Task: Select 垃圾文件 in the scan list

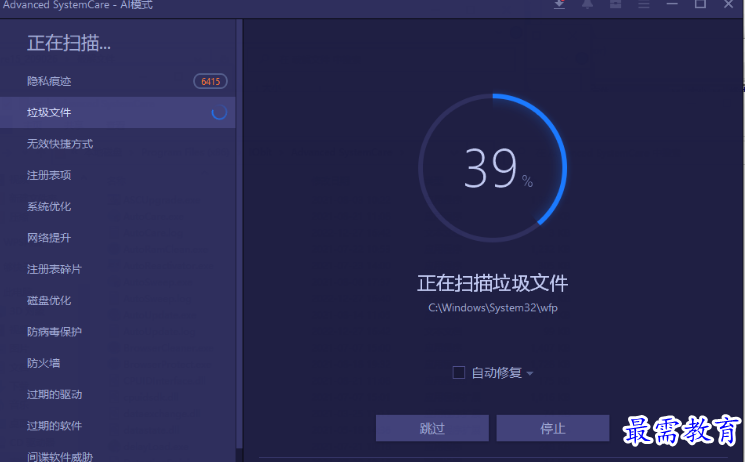Action: pos(118,112)
